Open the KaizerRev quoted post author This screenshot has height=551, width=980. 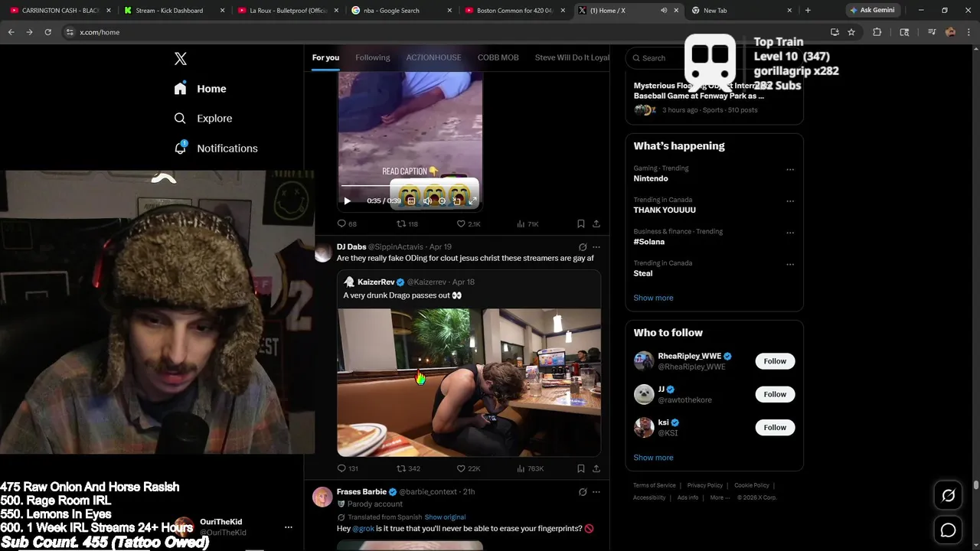[376, 282]
